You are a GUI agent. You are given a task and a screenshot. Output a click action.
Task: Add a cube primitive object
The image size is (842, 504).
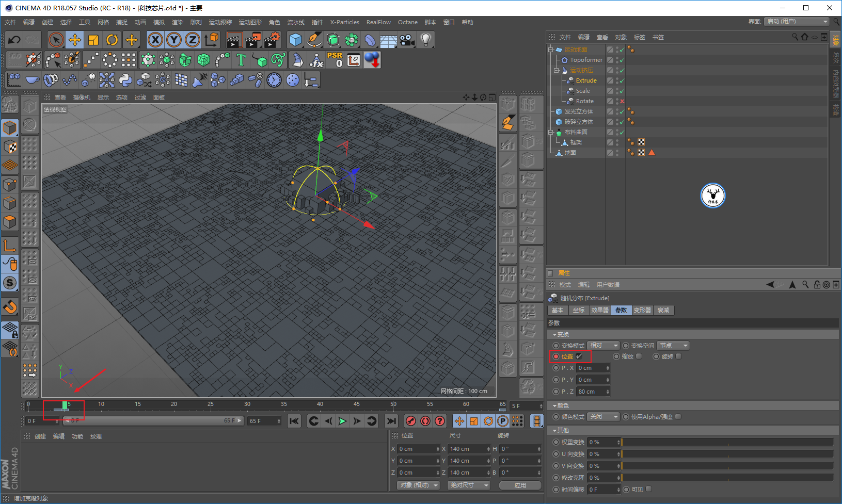[296, 40]
